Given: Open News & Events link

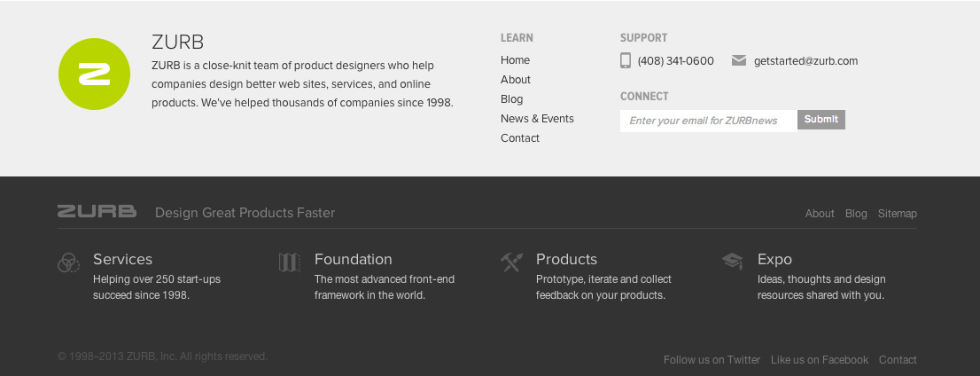Looking at the screenshot, I should (537, 118).
